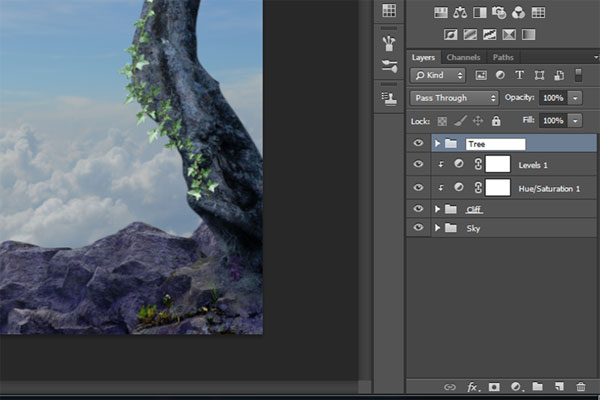Viewport: 600px width, 400px height.
Task: Filter layers by type (T) icon
Action: click(519, 75)
